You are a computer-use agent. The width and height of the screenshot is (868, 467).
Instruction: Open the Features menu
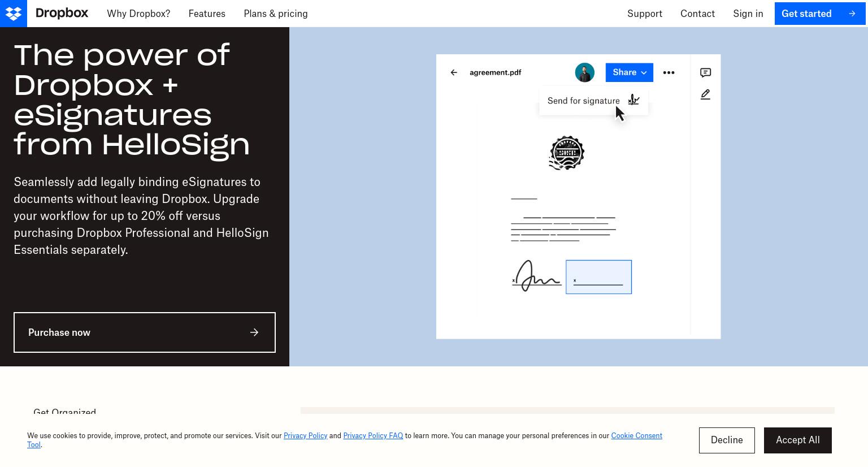point(207,14)
